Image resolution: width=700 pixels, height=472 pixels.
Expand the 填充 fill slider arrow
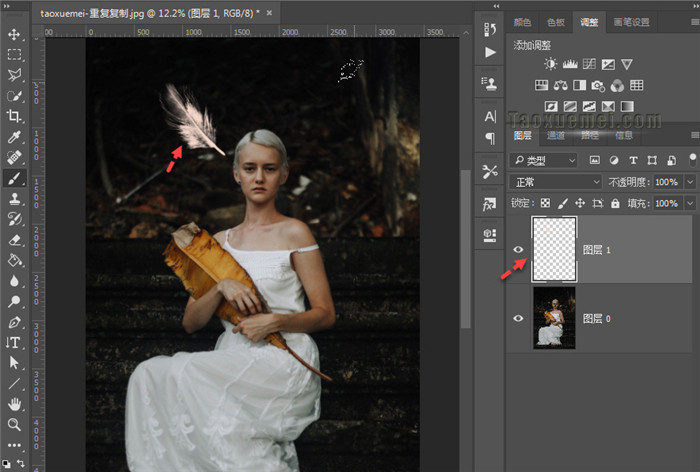point(691,204)
